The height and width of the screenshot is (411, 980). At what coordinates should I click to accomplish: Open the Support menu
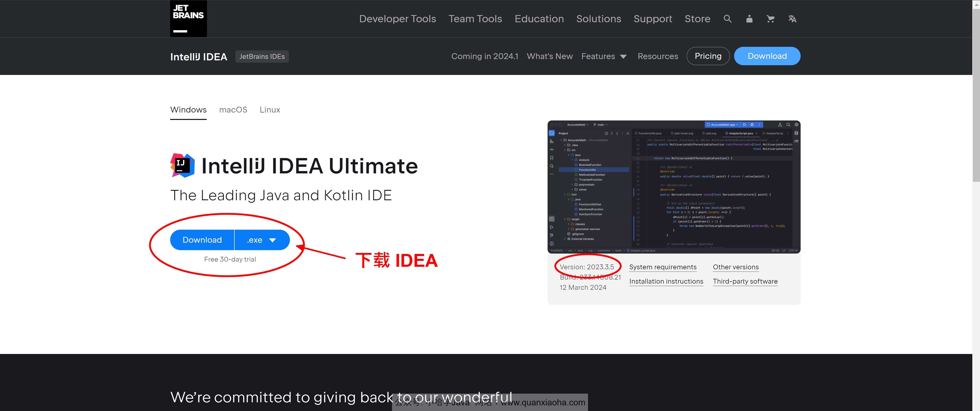coord(653,19)
